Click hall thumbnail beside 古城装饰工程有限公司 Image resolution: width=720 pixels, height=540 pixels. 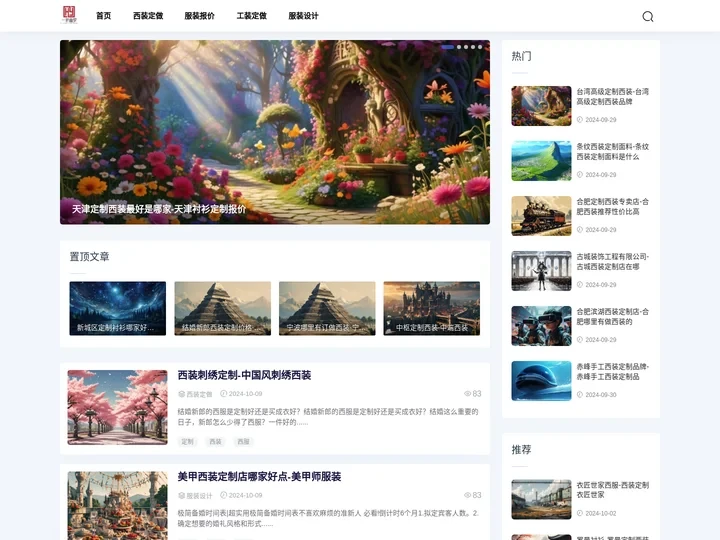coord(541,271)
